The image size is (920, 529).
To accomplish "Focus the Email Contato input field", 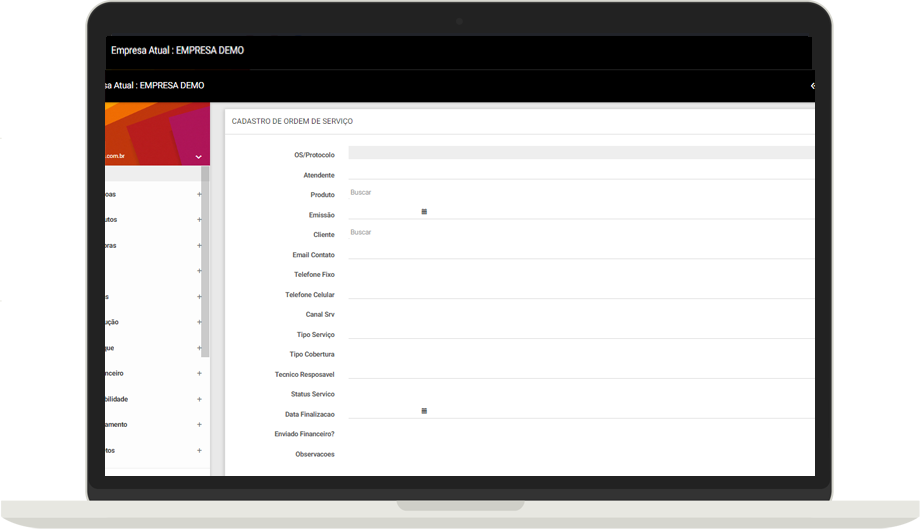I will (581, 252).
